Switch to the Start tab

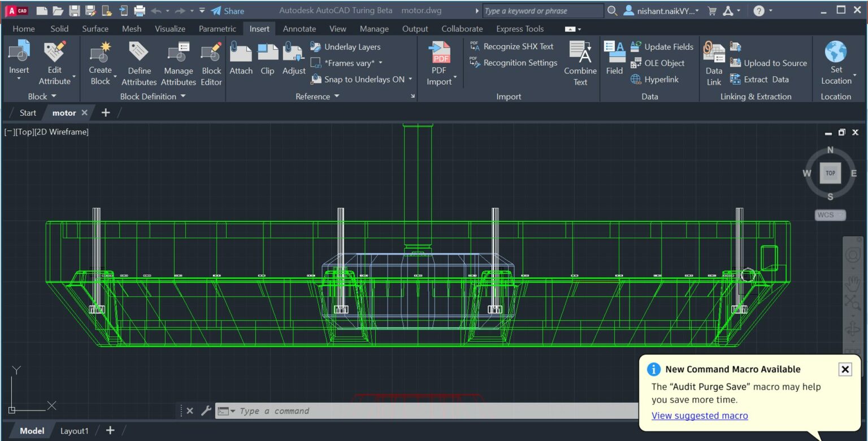[27, 112]
